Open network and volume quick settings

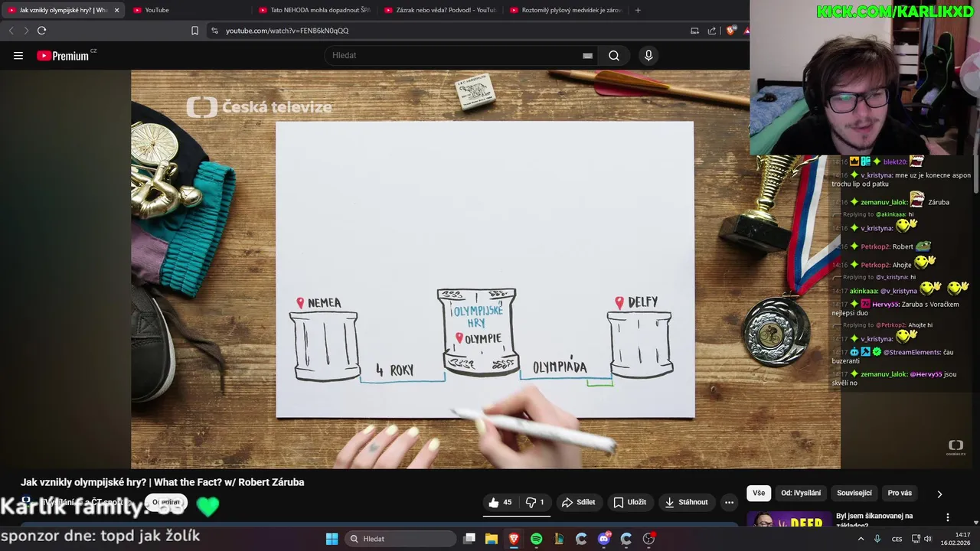923,539
